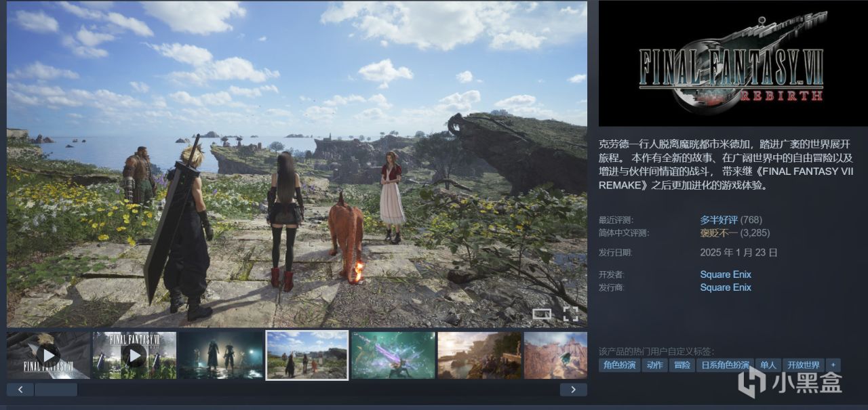Click the recent review count (768)
868x410 pixels.
tap(751, 220)
